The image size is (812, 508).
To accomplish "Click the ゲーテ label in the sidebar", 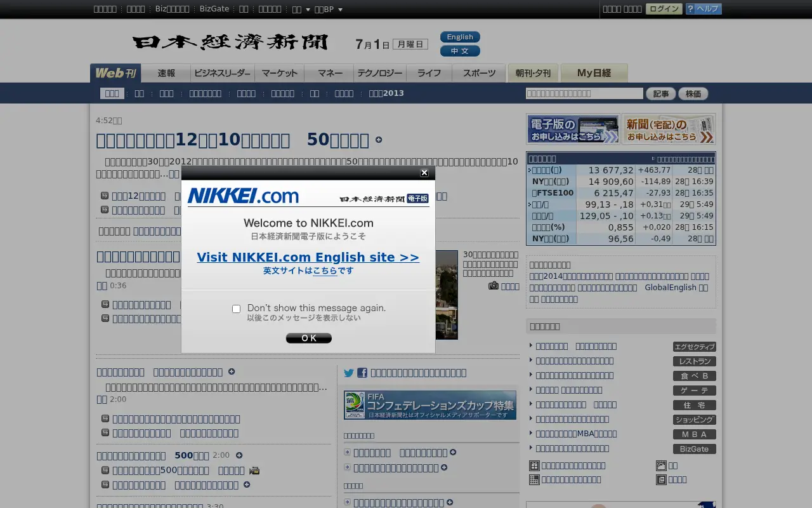I will [695, 391].
